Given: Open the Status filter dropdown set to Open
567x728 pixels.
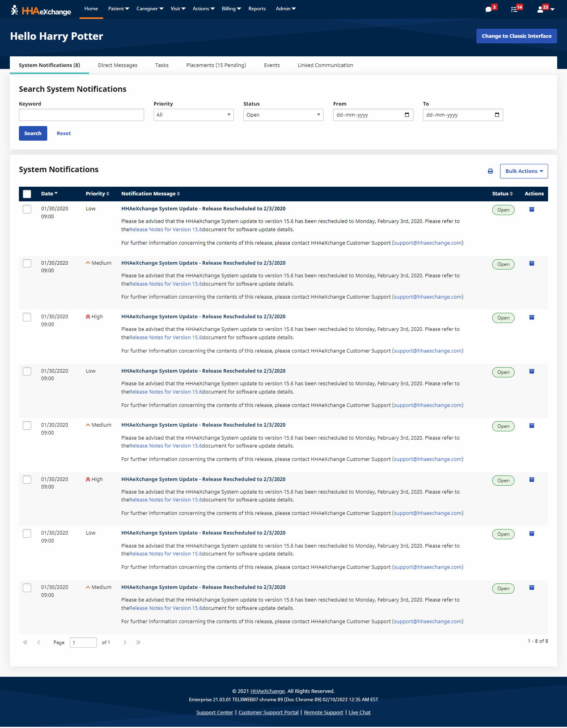Looking at the screenshot, I should click(x=283, y=115).
